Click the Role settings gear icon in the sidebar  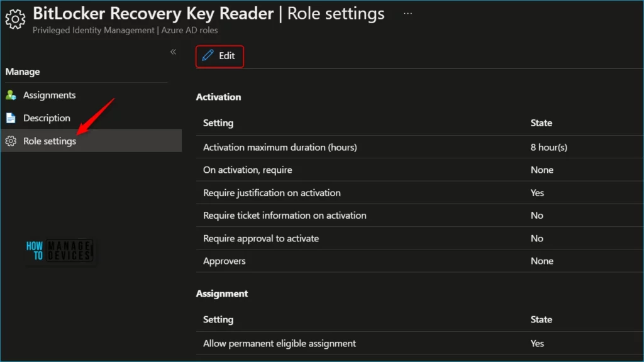11,141
